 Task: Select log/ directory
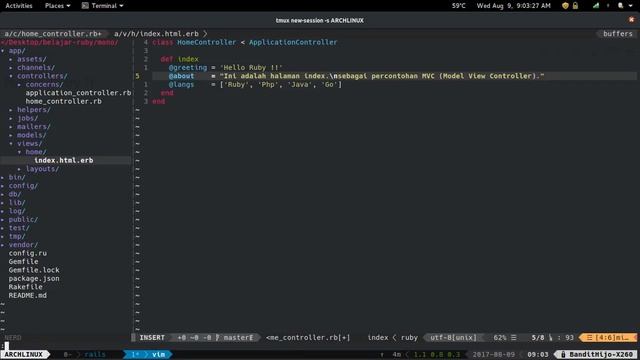pos(17,211)
